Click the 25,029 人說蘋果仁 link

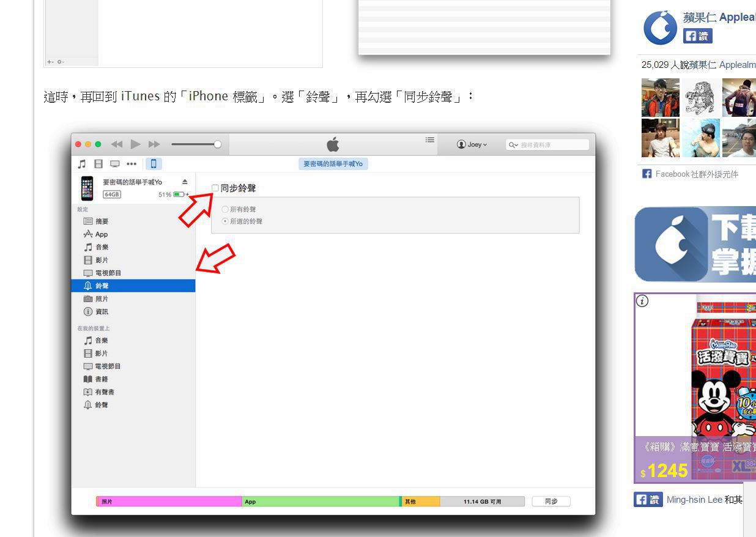[x=699, y=64]
